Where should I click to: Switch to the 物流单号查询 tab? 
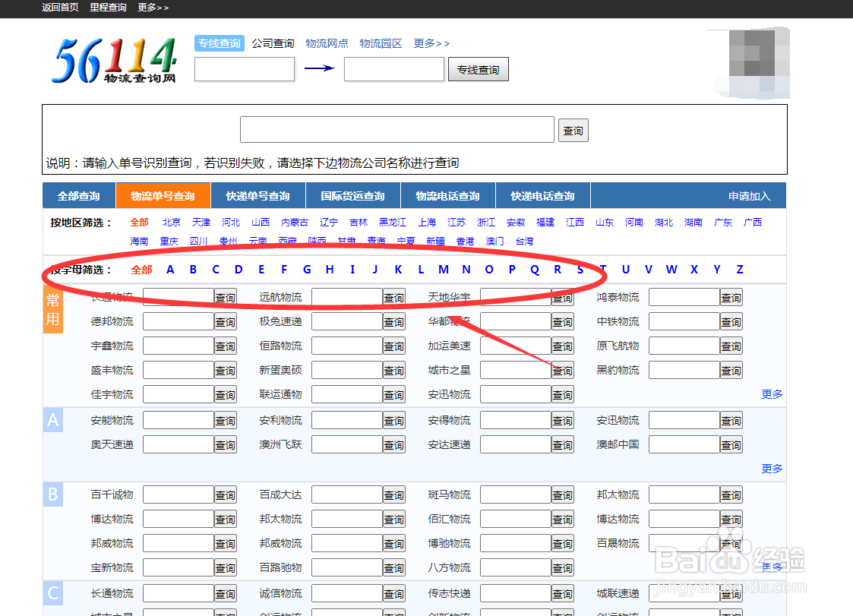tap(163, 196)
